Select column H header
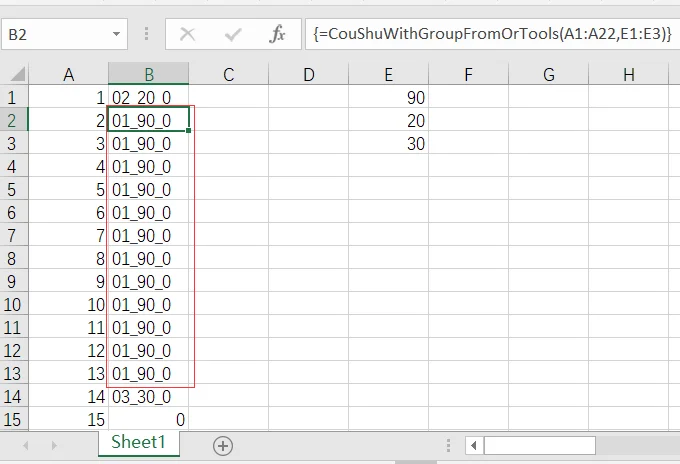The width and height of the screenshot is (680, 464). coord(628,74)
